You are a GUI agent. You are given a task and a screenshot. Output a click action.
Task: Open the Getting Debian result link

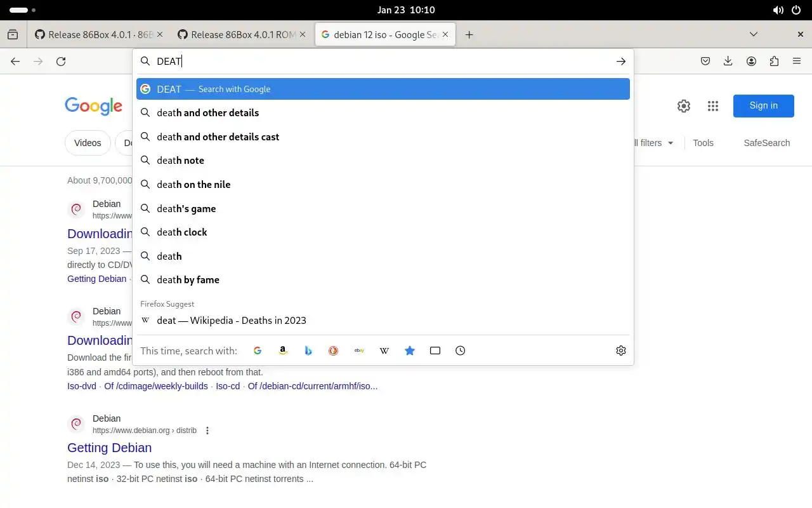(x=109, y=448)
